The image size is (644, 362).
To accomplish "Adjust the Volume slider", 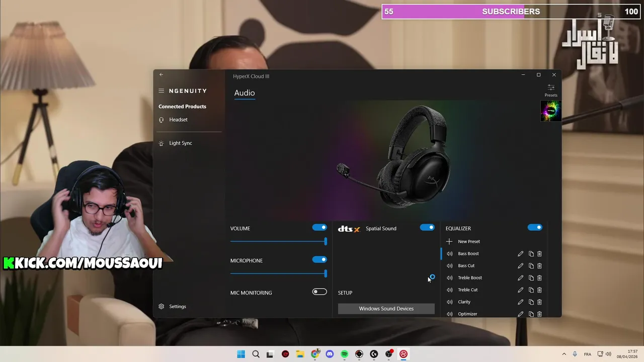I will point(279,241).
